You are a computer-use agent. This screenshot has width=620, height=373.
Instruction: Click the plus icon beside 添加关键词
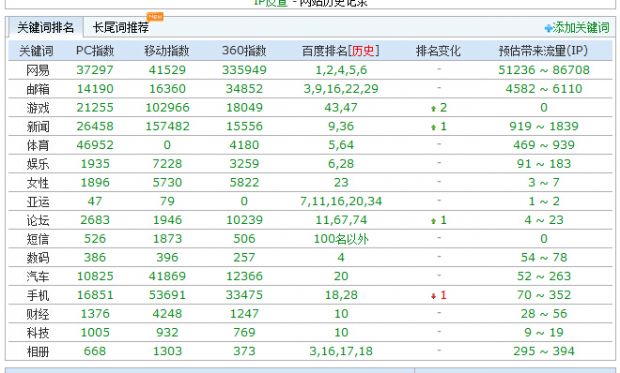click(x=548, y=28)
